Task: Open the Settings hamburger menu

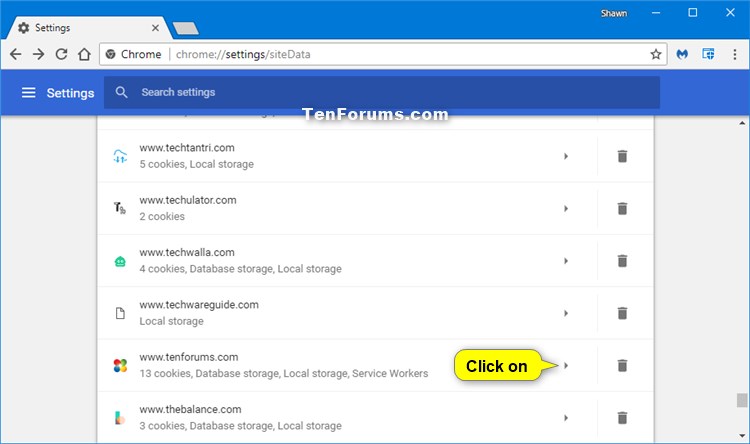Action: click(x=29, y=92)
